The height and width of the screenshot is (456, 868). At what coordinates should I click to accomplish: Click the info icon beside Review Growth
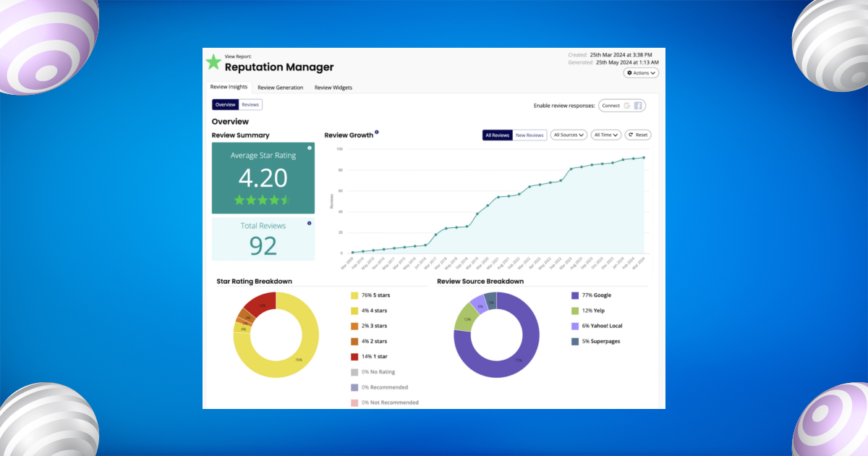pyautogui.click(x=377, y=132)
